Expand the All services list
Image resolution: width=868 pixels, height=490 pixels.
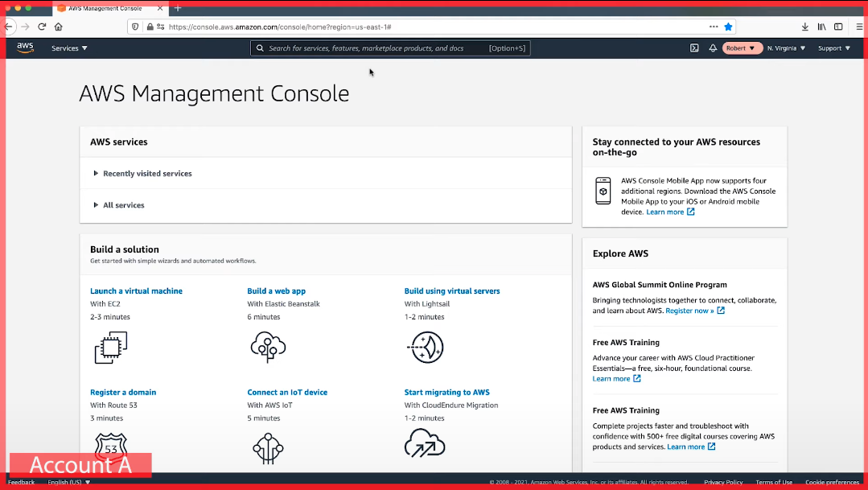click(x=123, y=205)
